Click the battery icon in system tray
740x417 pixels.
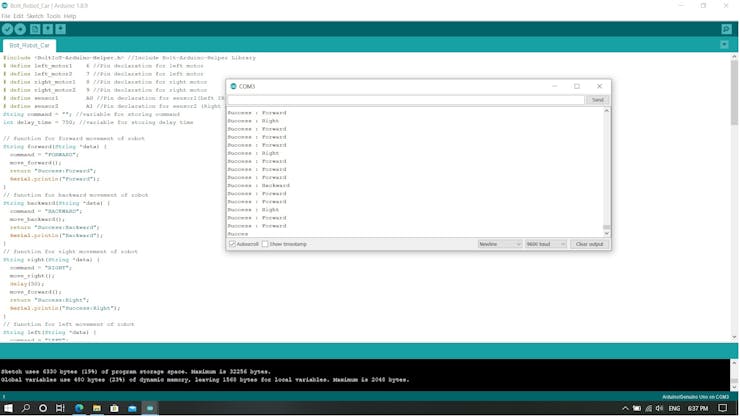(637, 409)
